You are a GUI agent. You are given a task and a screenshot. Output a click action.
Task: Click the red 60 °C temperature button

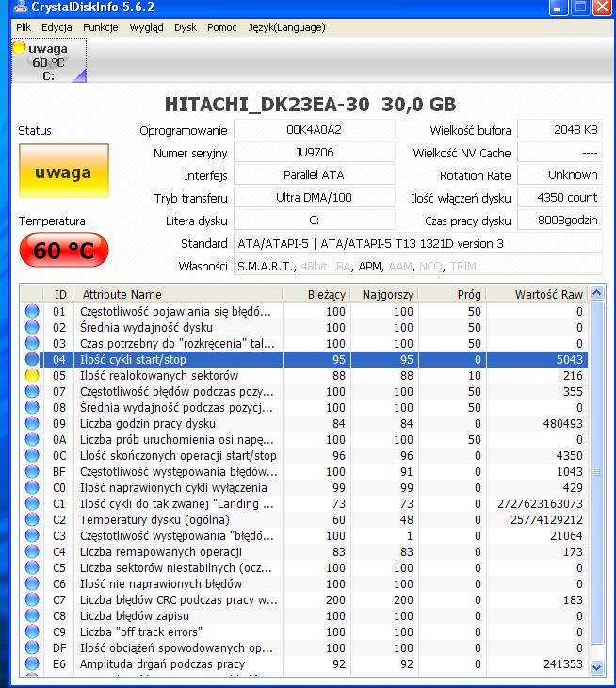point(63,250)
